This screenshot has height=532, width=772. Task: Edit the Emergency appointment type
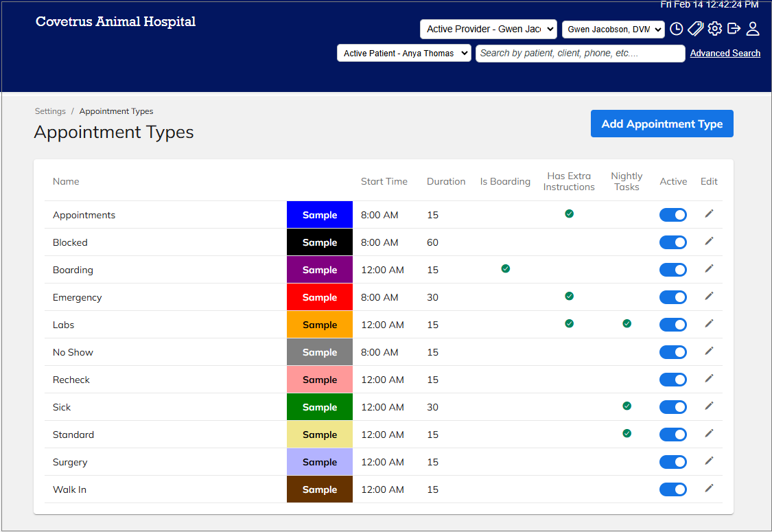[x=709, y=296]
